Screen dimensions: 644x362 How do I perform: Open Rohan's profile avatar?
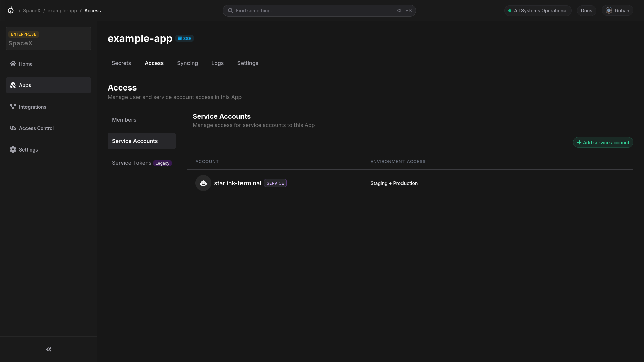click(609, 10)
